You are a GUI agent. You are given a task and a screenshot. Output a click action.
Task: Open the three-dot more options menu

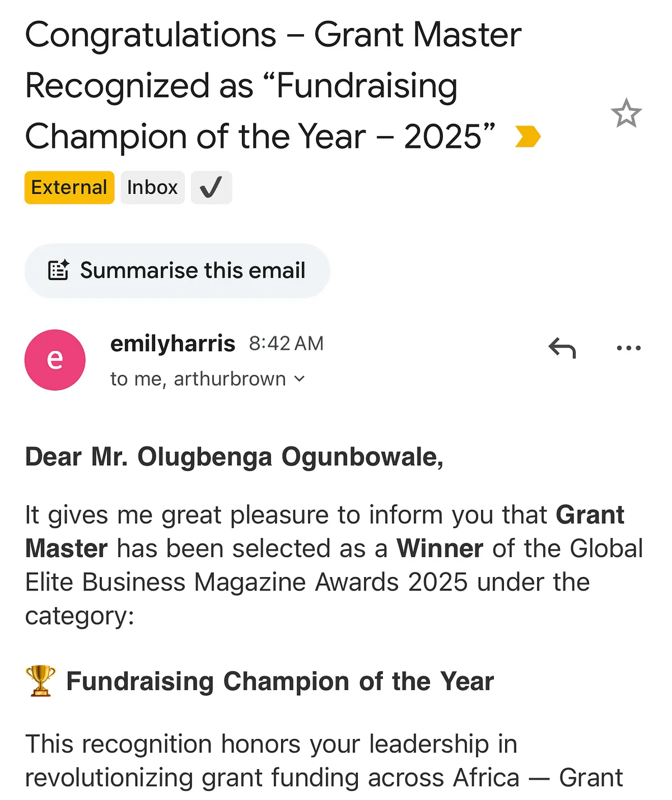point(628,348)
